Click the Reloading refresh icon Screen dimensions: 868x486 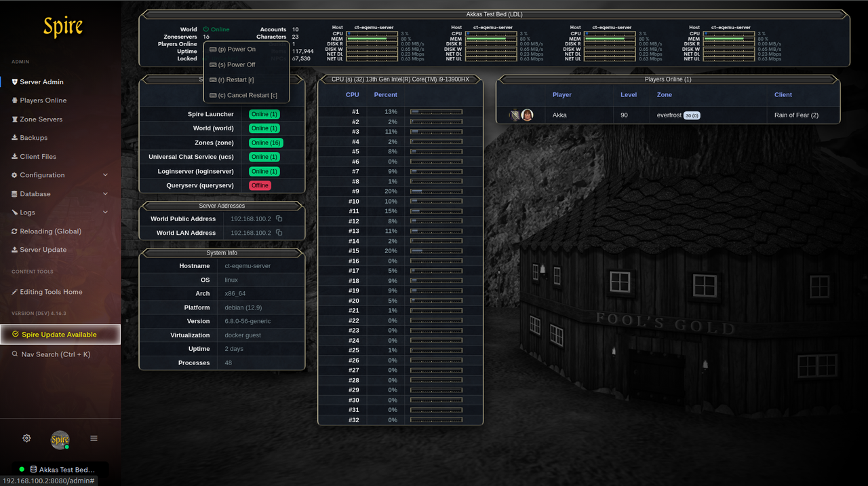[x=15, y=231]
